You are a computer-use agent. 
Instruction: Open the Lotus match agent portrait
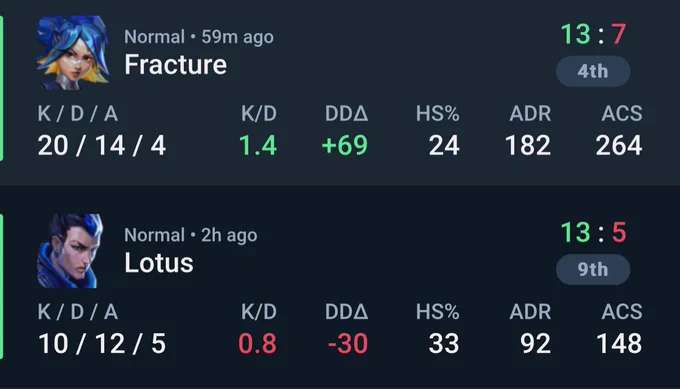70,251
